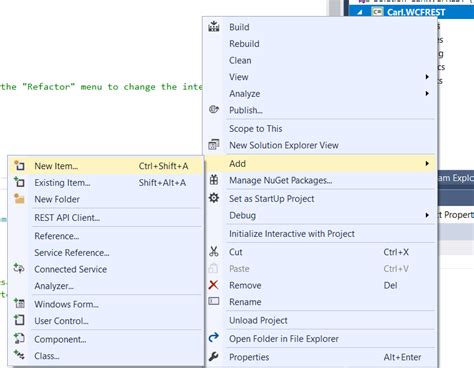Click the New Folder icon
Image resolution: width=474 pixels, height=368 pixels.
pyautogui.click(x=19, y=199)
